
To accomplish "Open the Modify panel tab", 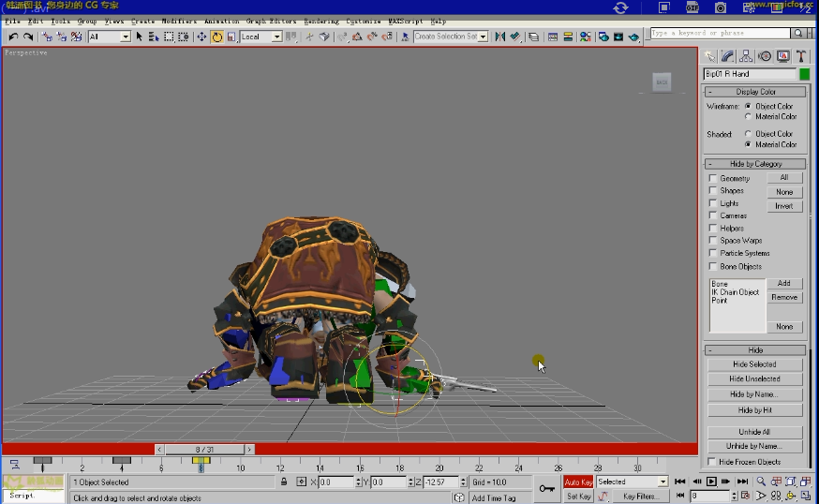I will (727, 56).
